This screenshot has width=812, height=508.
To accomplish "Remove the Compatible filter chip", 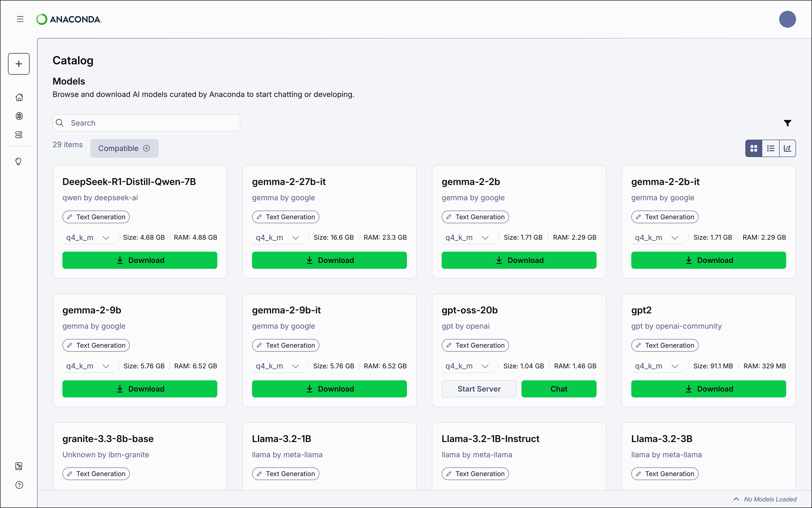I will pyautogui.click(x=146, y=148).
